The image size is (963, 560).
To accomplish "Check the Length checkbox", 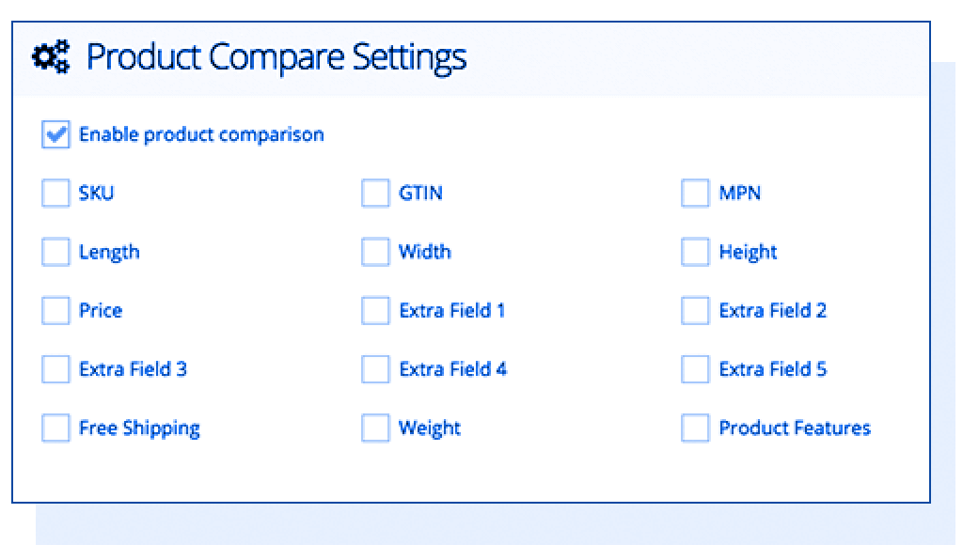I will [55, 252].
